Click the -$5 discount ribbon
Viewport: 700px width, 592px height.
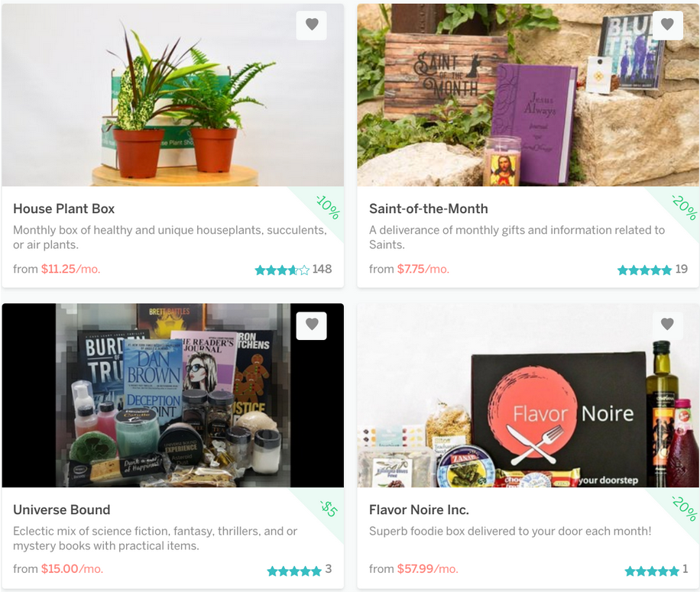pyautogui.click(x=329, y=508)
